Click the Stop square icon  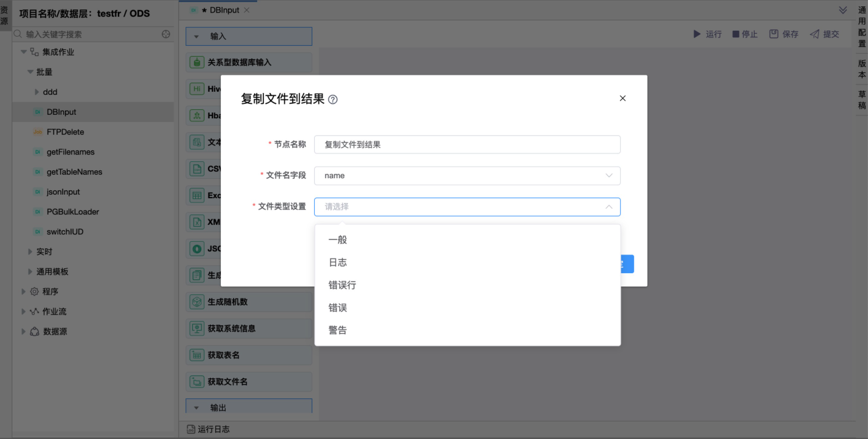pos(736,34)
